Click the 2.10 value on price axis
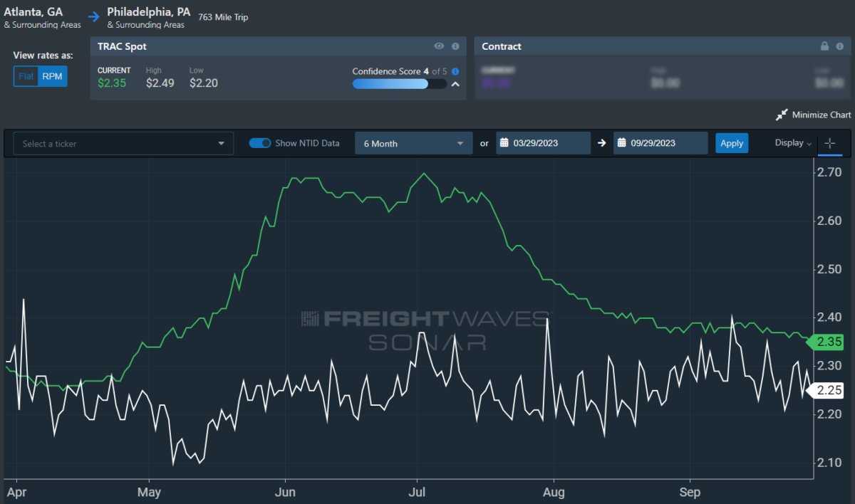Screen dimensions: 855x504 click(x=830, y=463)
